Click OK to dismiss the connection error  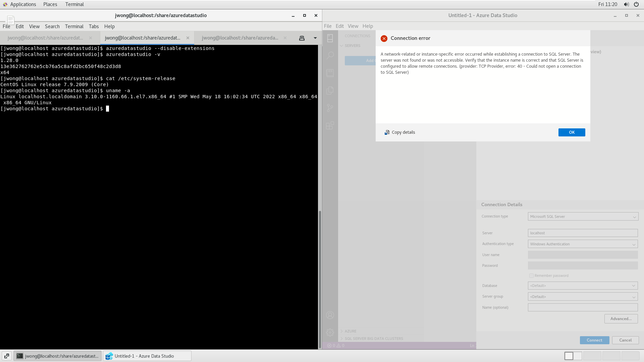point(572,132)
